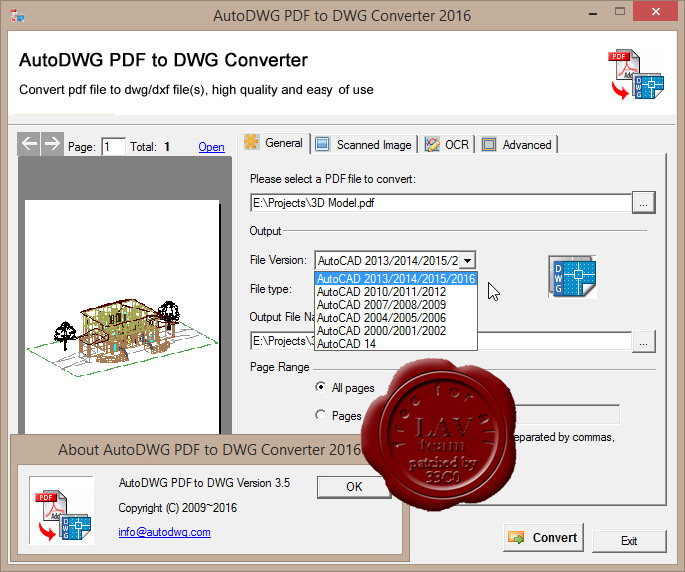The image size is (685, 572).
Task: Click the output file name field
Action: (x=441, y=341)
